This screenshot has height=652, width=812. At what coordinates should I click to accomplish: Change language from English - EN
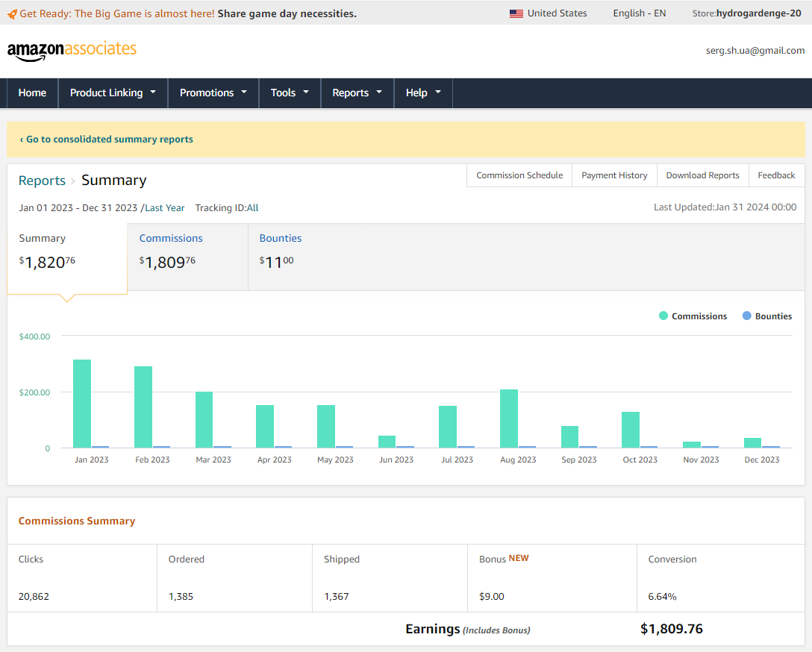(x=640, y=13)
